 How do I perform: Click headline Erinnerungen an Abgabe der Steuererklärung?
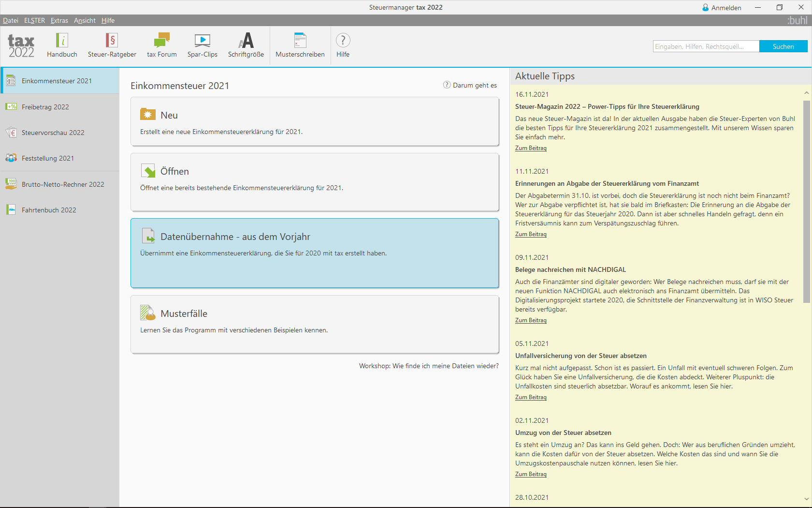607,183
